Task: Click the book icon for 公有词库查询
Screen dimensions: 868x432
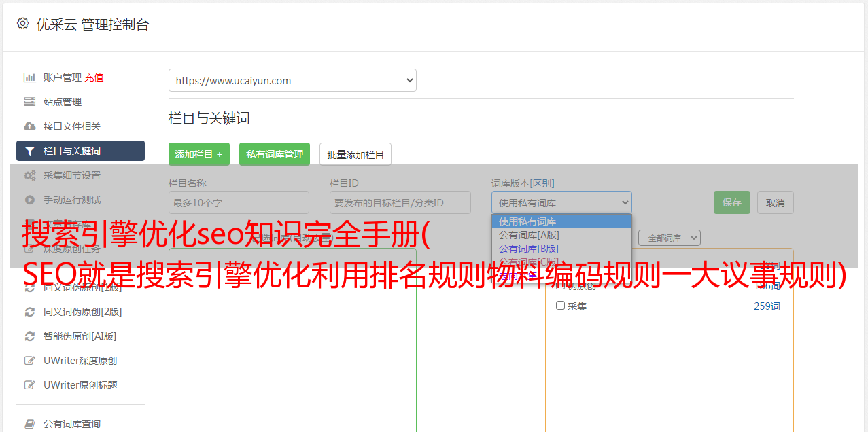Action: pyautogui.click(x=29, y=424)
